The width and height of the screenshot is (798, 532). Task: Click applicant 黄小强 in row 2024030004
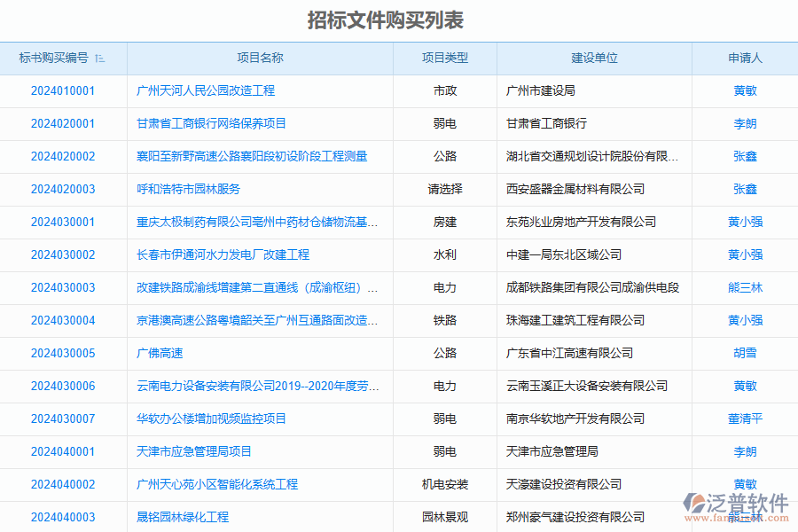pos(745,321)
